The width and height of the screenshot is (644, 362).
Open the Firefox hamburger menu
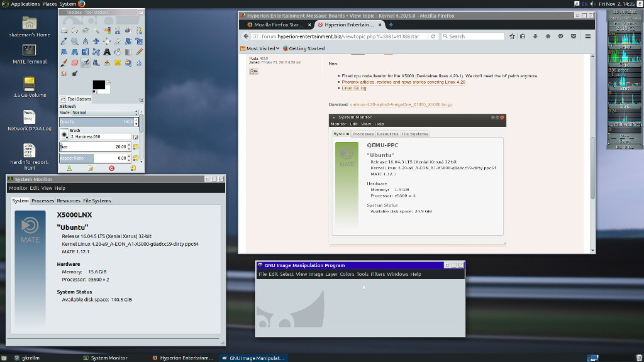(x=588, y=36)
